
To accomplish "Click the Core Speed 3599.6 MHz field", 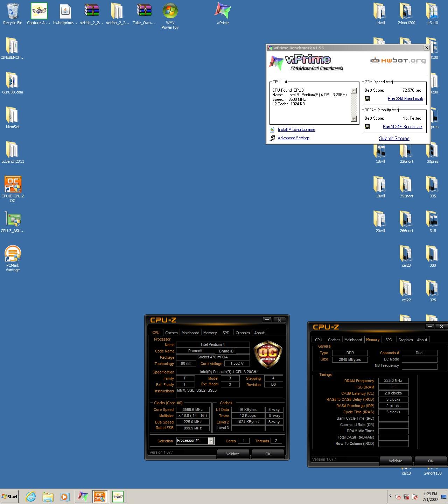I will pos(192,409).
